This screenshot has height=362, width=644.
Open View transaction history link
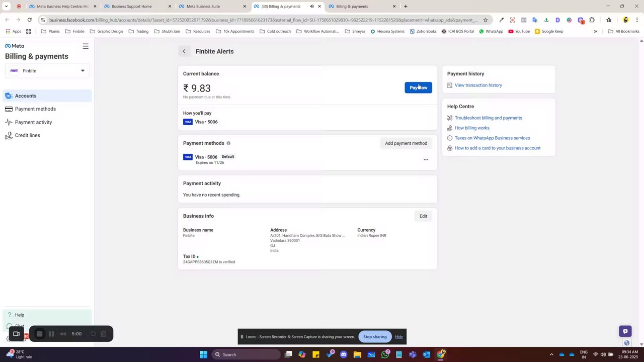(x=478, y=85)
